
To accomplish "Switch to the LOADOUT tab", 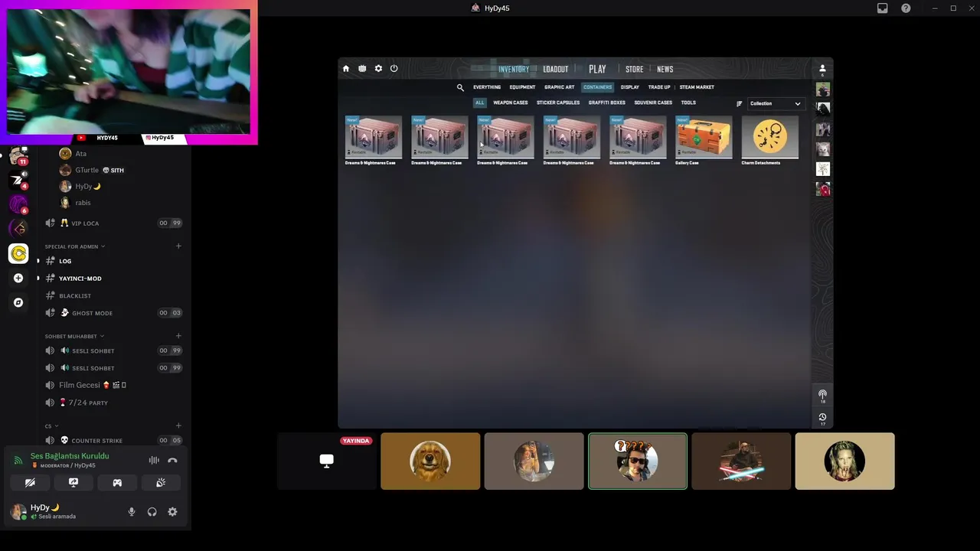I will coord(555,69).
